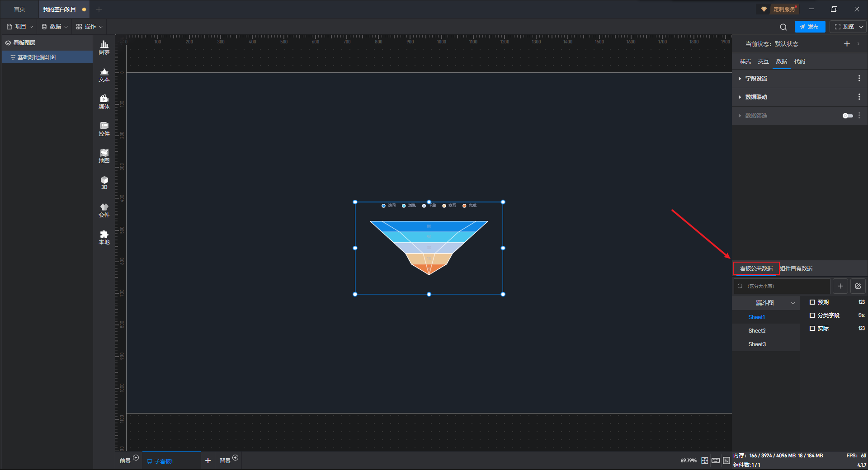Click the 定制服务 diamond icon
The height and width of the screenshot is (470, 868).
coord(764,9)
